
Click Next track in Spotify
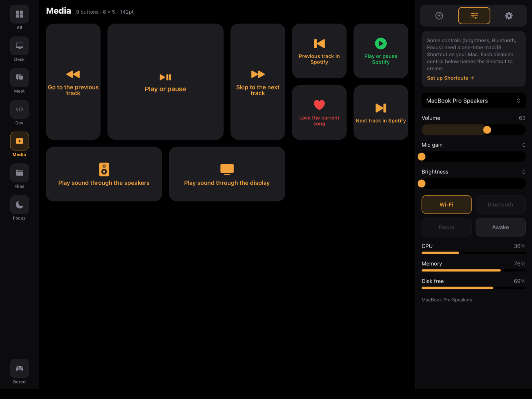click(x=381, y=112)
